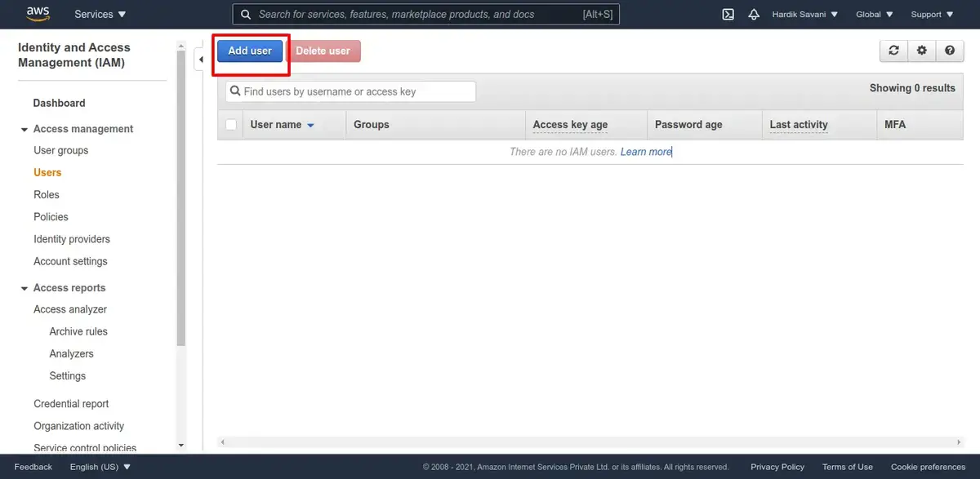980x479 pixels.
Task: Open Privacy Policy link
Action: click(777, 467)
